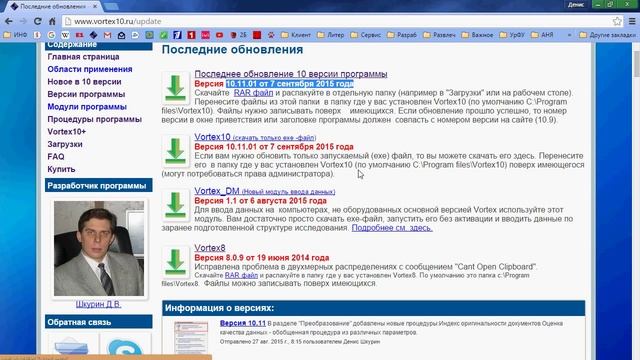
Task: Open the paw print bookmark icon
Action: [271, 35]
